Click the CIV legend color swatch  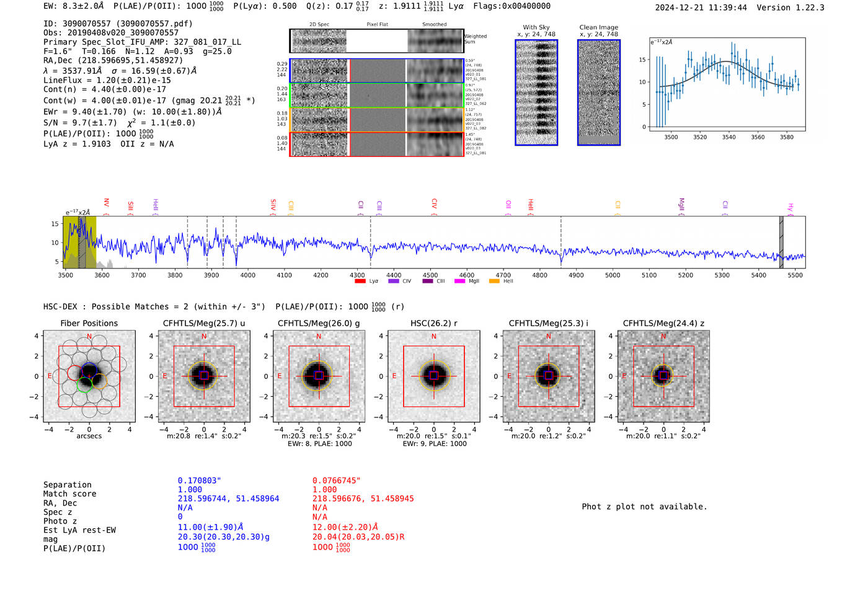(x=393, y=281)
